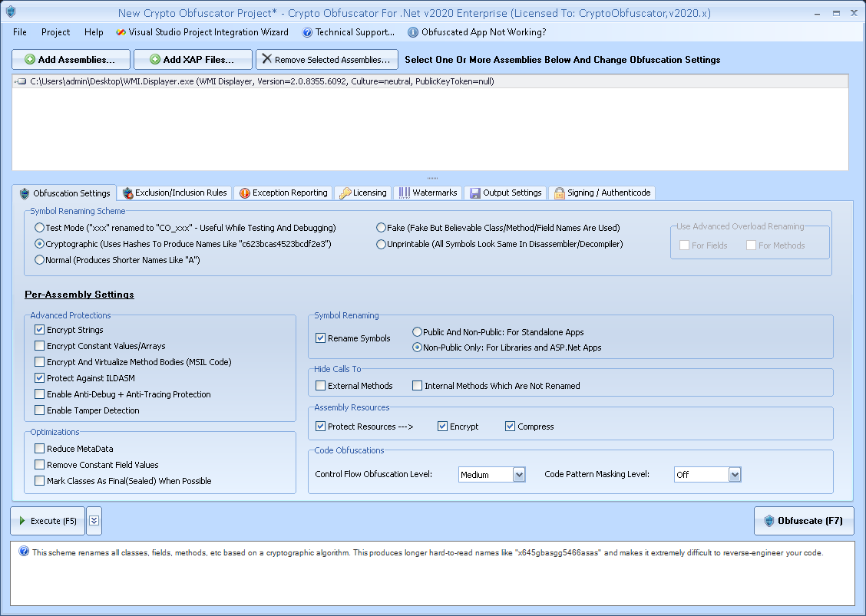Select the Fake believable names scheme
The height and width of the screenshot is (616, 866).
tap(381, 227)
